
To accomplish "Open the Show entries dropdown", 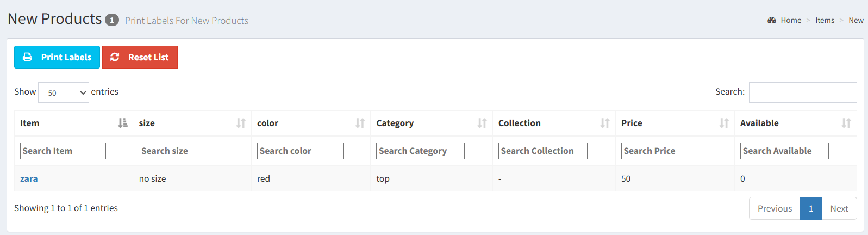I will click(x=64, y=92).
